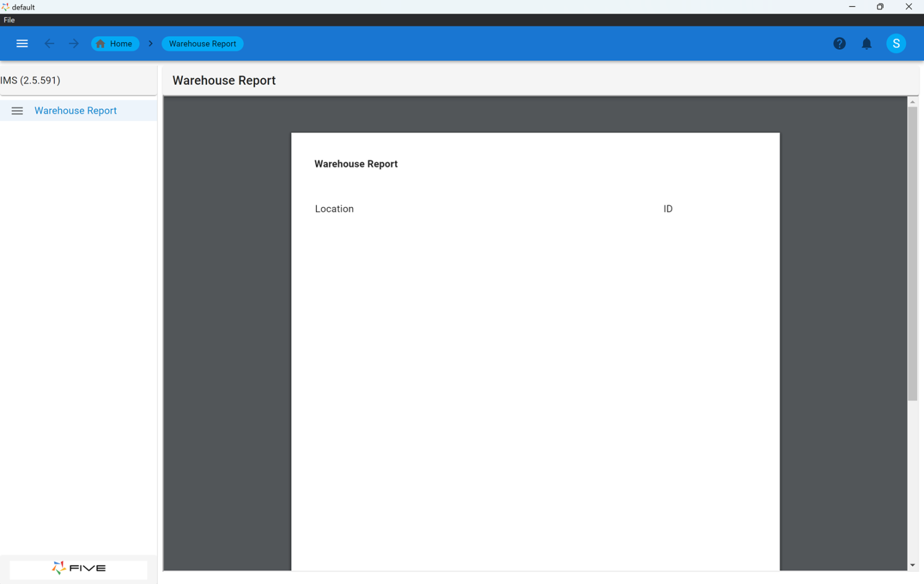
Task: Click the Home button in the breadcrumb bar
Action: point(115,43)
